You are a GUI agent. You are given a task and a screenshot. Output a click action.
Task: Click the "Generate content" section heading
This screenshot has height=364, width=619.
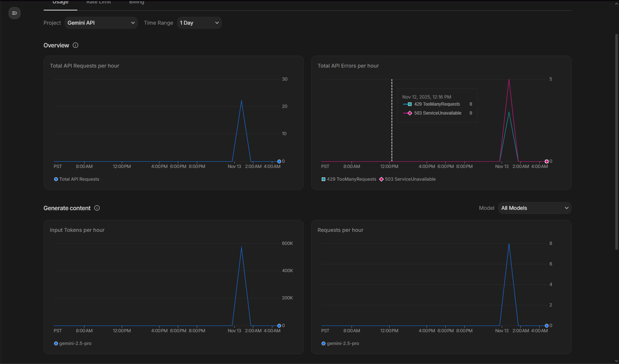[67, 208]
